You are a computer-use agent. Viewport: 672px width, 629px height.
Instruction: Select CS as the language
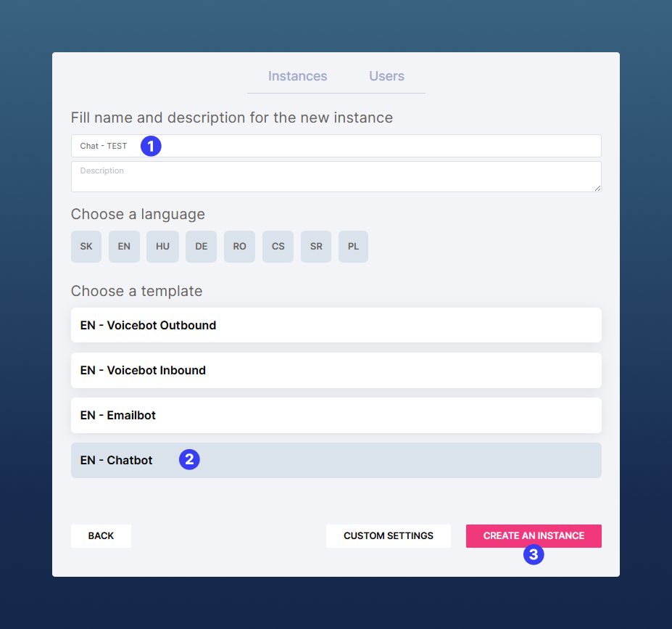click(x=278, y=247)
